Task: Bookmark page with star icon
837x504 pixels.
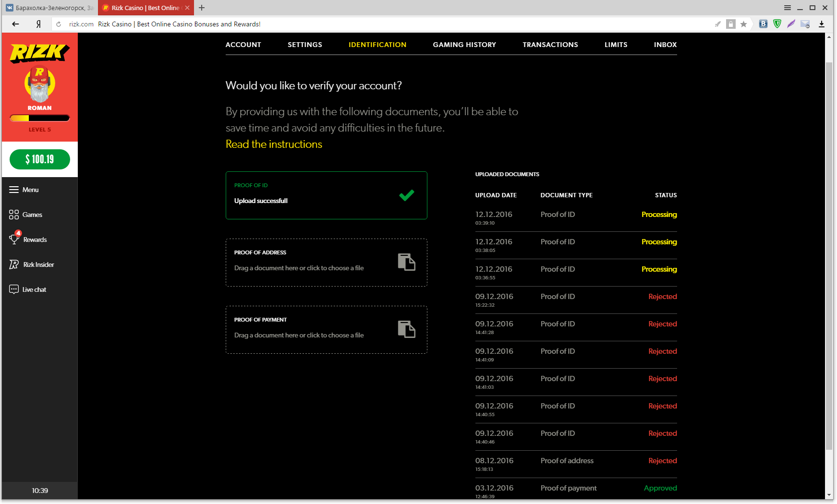Action: (743, 24)
